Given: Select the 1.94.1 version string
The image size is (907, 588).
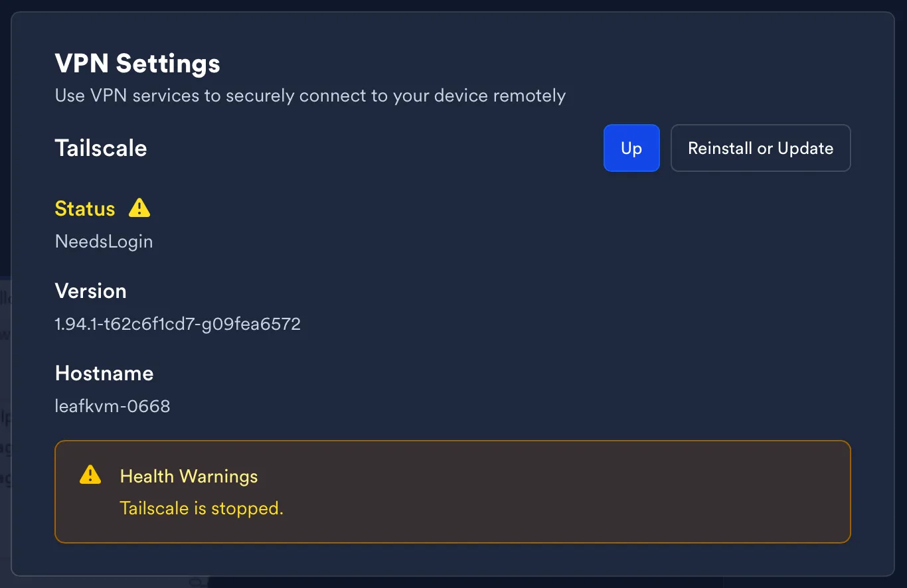Looking at the screenshot, I should (x=177, y=324).
